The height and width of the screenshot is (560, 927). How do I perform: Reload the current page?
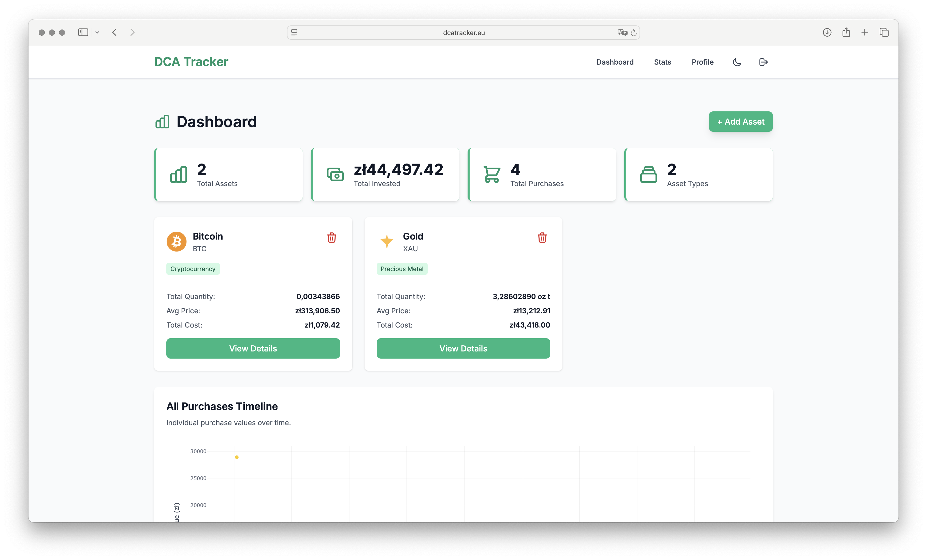(x=634, y=33)
